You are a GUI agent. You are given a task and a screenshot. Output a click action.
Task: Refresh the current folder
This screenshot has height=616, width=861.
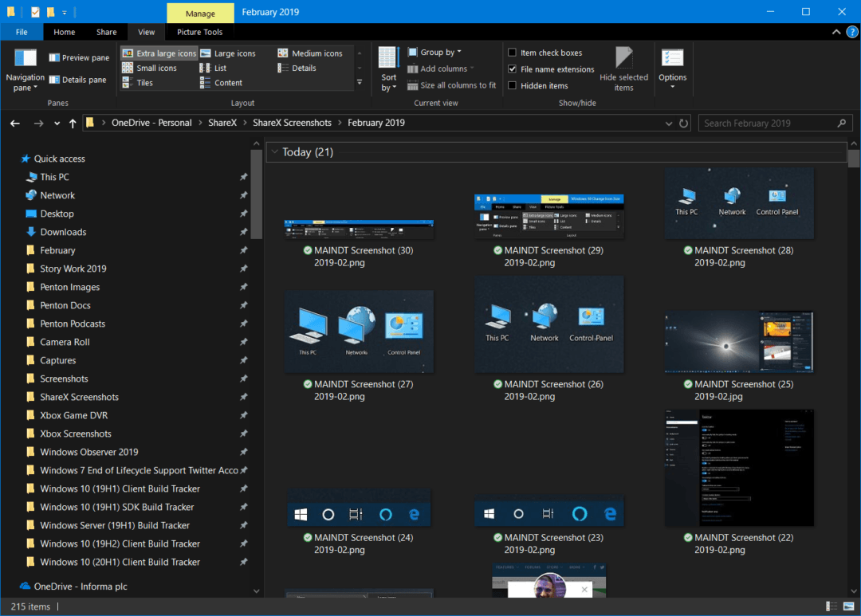pos(684,123)
